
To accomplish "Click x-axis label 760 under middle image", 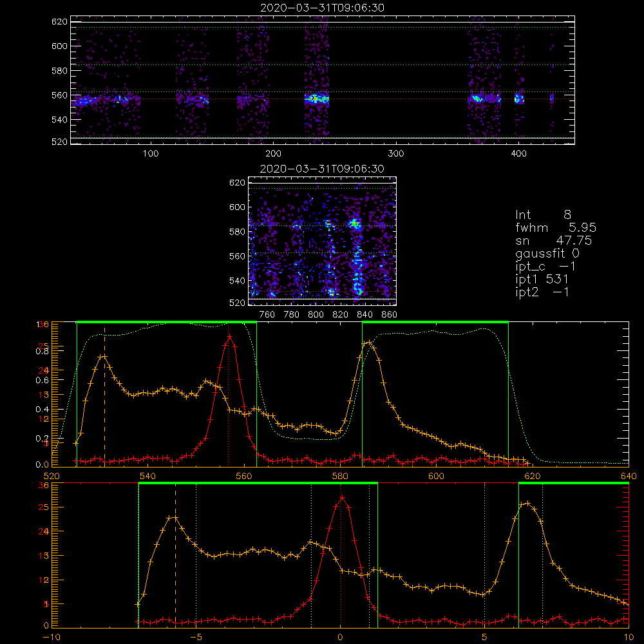I will pyautogui.click(x=267, y=315).
